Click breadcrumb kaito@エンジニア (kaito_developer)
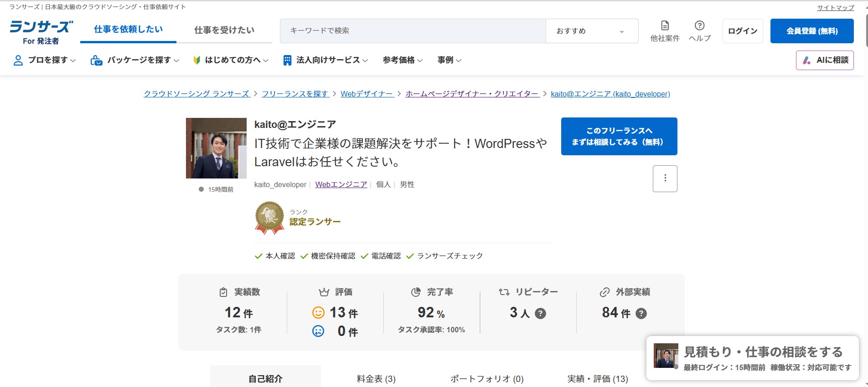868x387 pixels. pos(610,94)
